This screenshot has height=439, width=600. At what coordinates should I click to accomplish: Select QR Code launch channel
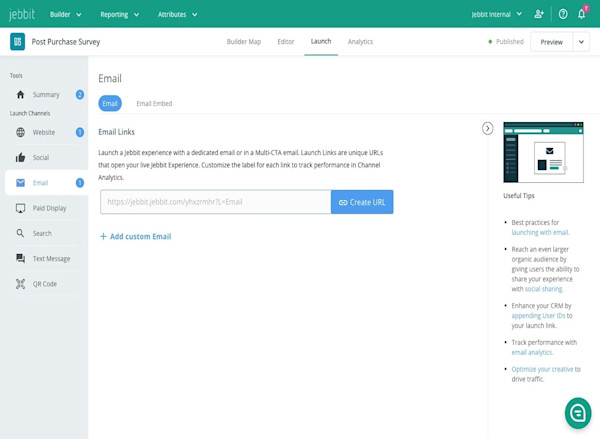(x=46, y=284)
